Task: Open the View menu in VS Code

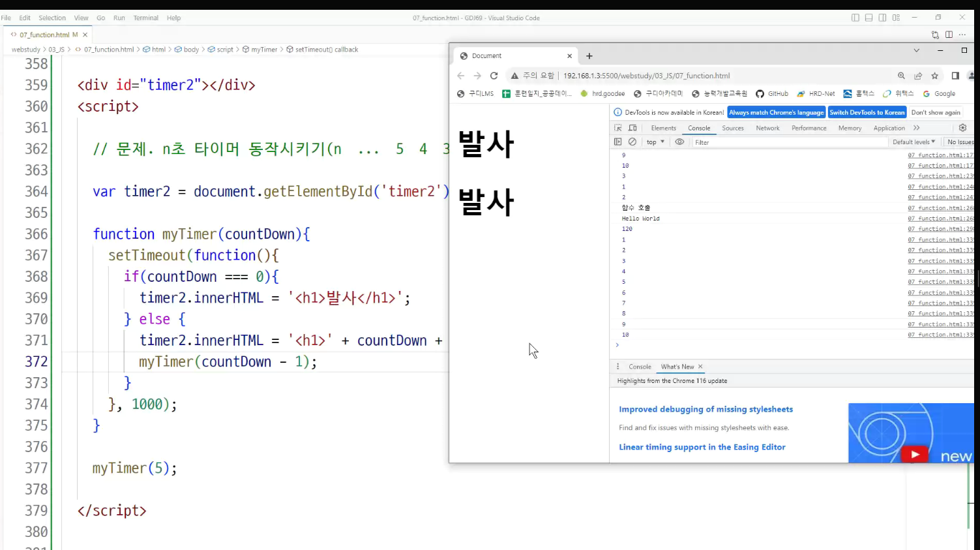Action: pyautogui.click(x=81, y=18)
